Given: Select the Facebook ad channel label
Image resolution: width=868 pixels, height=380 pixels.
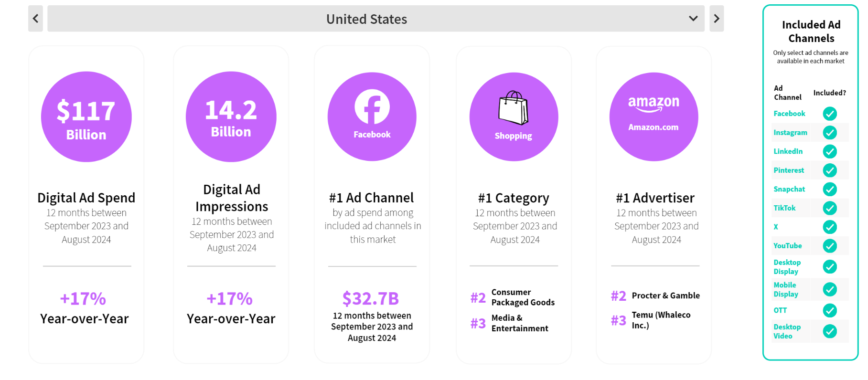Looking at the screenshot, I should [789, 114].
